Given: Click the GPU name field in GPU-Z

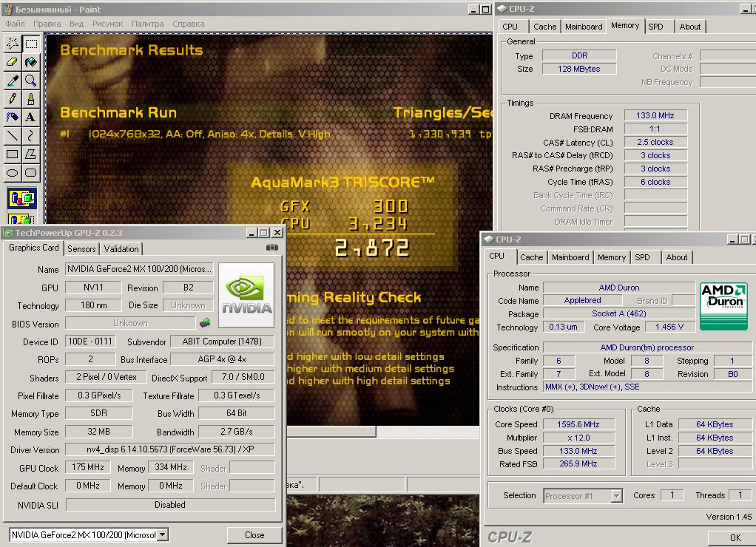Looking at the screenshot, I should coord(139,269).
